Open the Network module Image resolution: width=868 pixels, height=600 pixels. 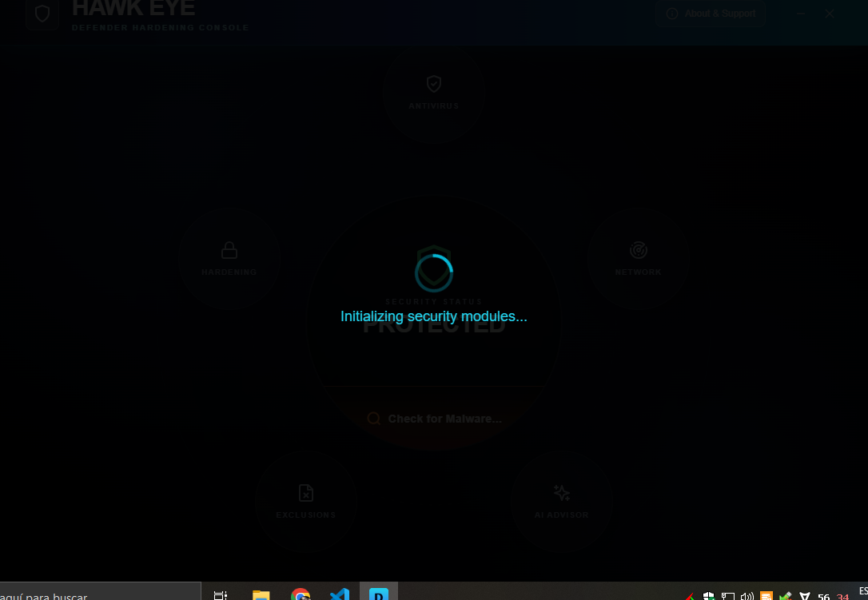[639, 259]
